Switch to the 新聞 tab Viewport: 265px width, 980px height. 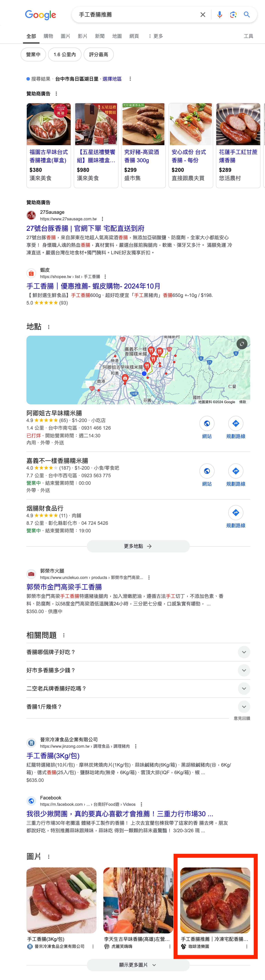pyautogui.click(x=100, y=36)
